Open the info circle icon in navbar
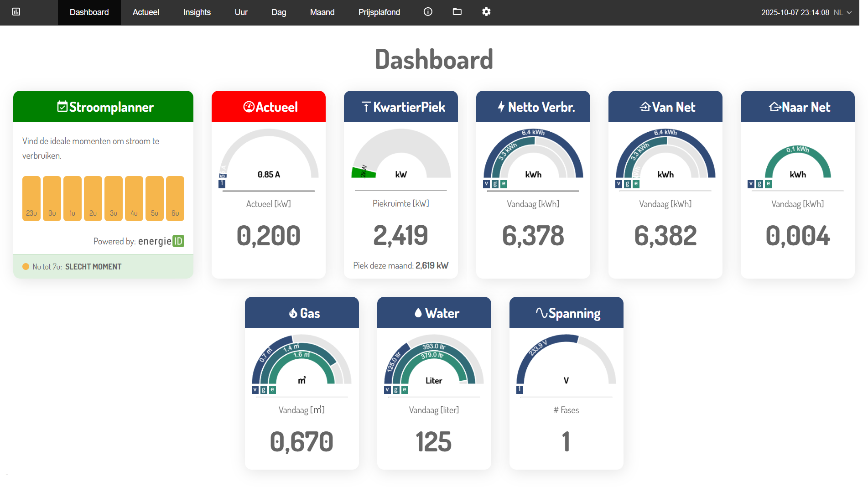The image size is (868, 497). coord(427,12)
